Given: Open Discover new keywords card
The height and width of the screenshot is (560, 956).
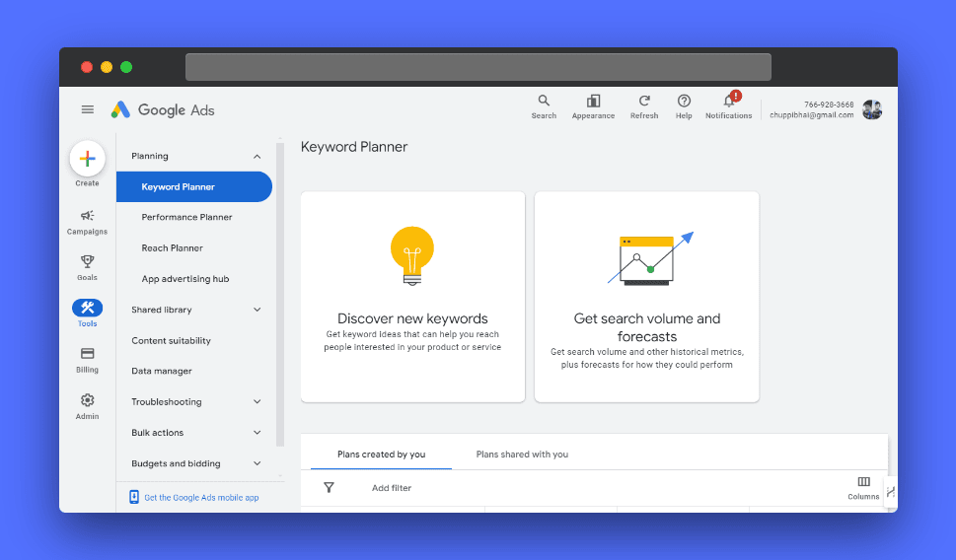Looking at the screenshot, I should click(x=412, y=297).
